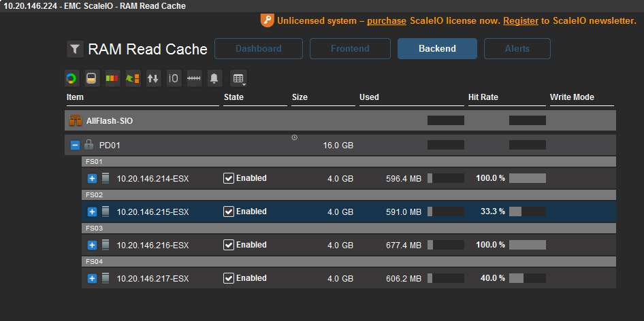This screenshot has width=644, height=321.
Task: Click the 591.0 MB used value
Action: point(404,212)
